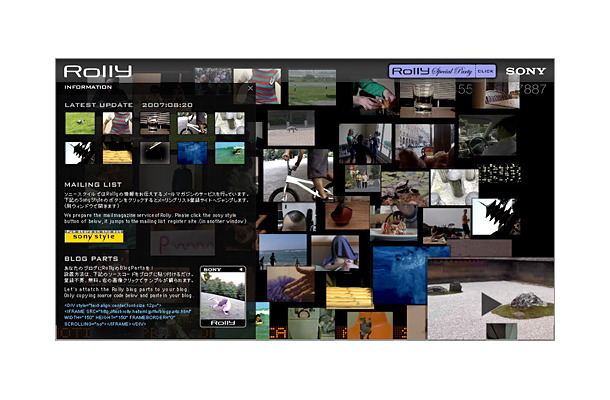Open the dotted lights mosaic tile
Screen dimensions: 610x400
tap(500, 174)
